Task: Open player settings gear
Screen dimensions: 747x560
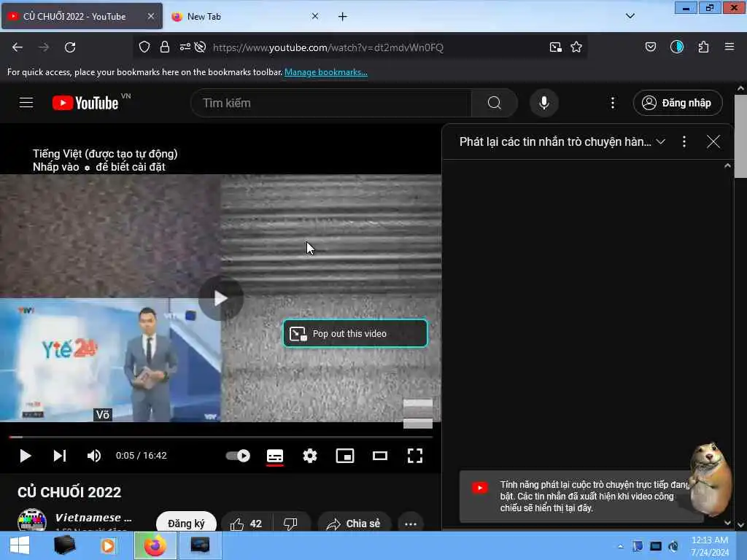Action: click(x=310, y=456)
